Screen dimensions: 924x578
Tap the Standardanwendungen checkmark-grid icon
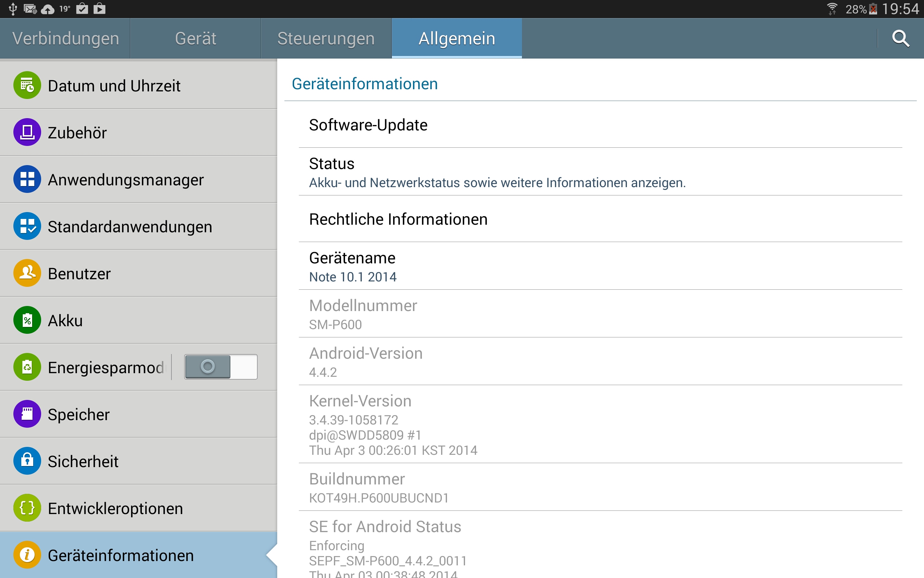(27, 226)
